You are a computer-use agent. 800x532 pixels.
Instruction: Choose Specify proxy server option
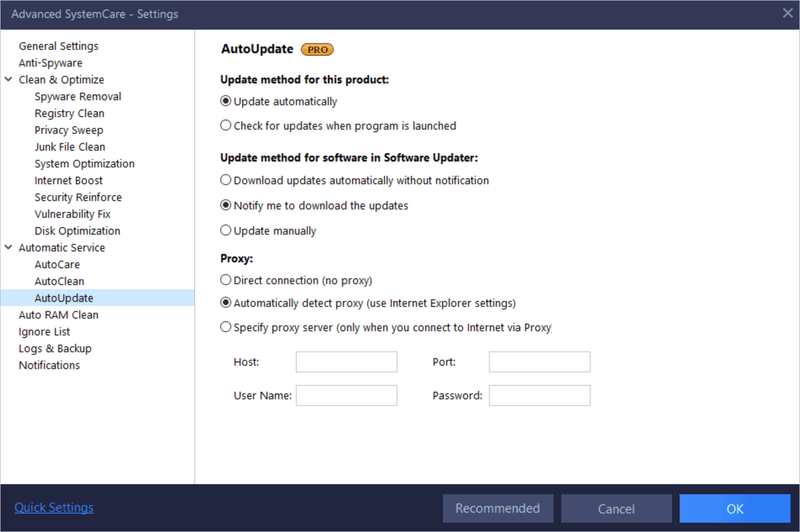click(x=226, y=327)
